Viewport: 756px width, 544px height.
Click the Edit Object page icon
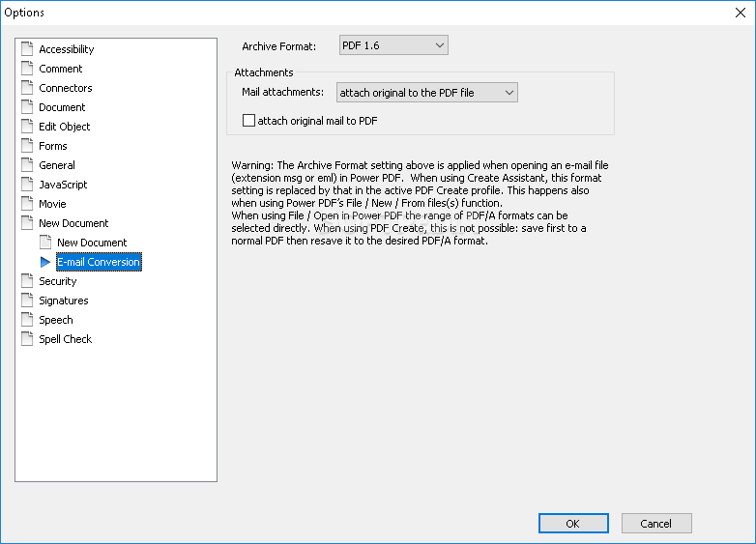[x=27, y=126]
